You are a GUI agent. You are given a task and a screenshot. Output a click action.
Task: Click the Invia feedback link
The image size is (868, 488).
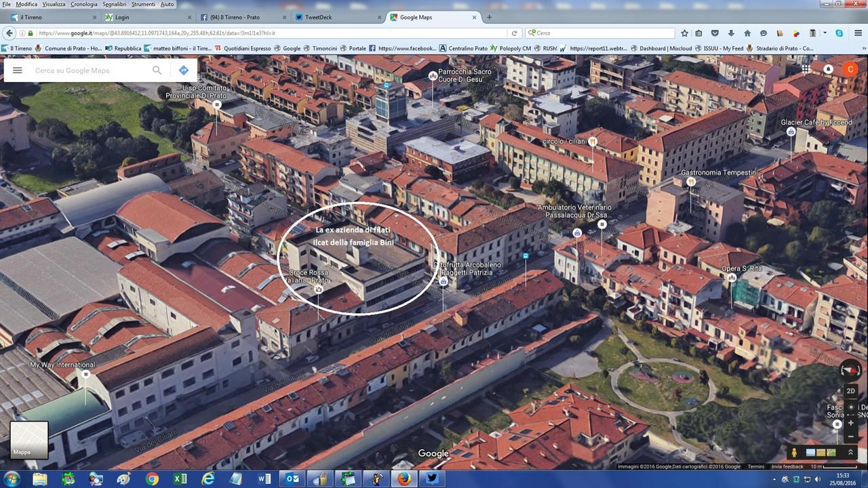point(787,466)
